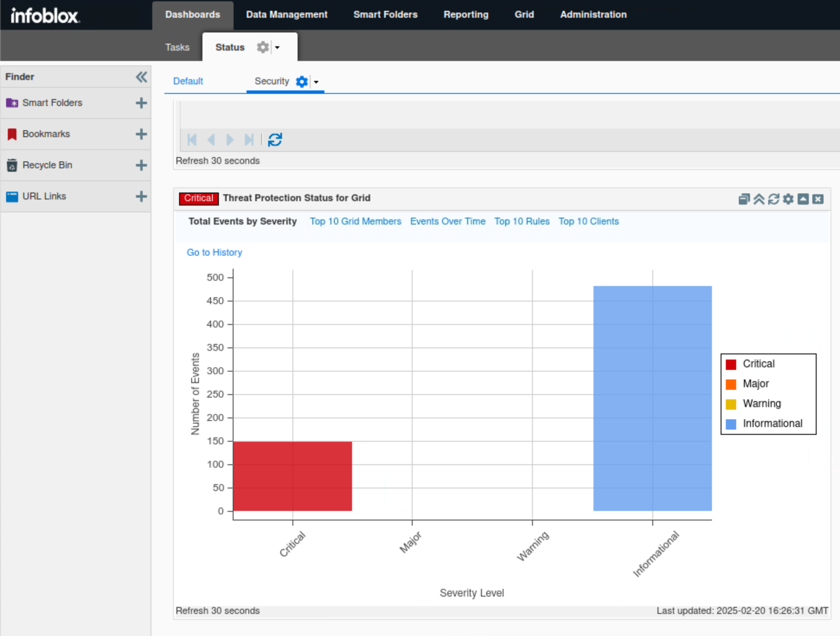Open the Recycle Bin in Finder
This screenshot has width=840, height=636.
pos(47,165)
